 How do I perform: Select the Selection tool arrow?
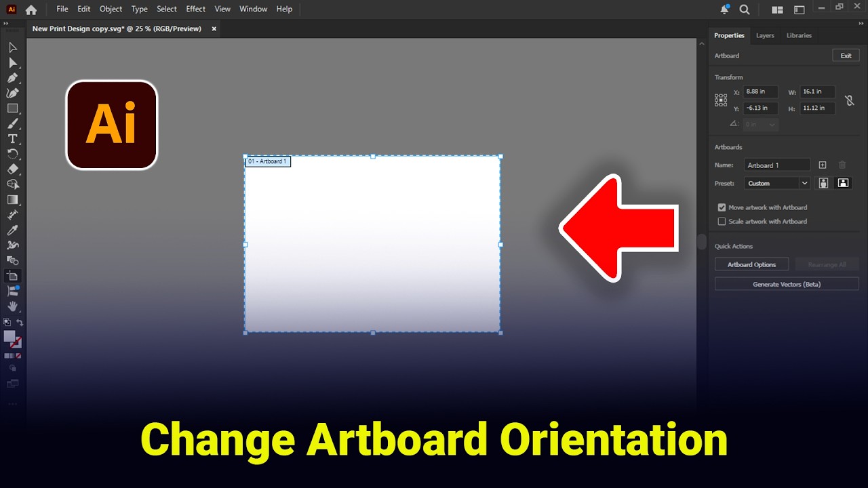click(13, 47)
